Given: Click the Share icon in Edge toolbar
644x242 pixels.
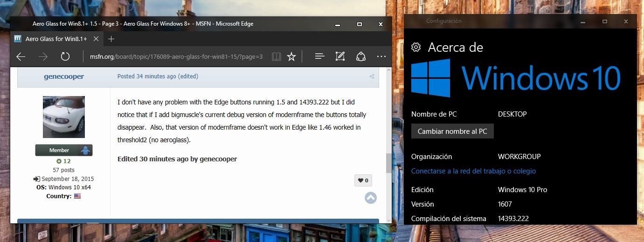Looking at the screenshot, I should [x=360, y=57].
